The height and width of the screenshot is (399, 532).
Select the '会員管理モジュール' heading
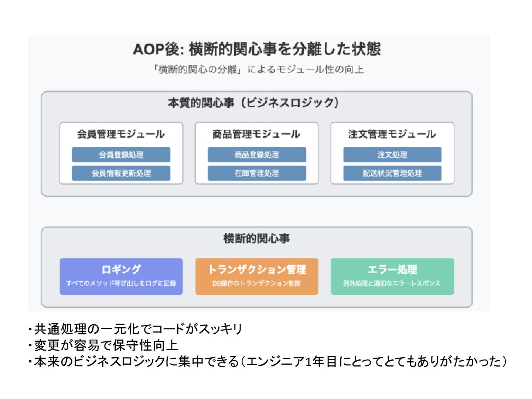pos(121,134)
